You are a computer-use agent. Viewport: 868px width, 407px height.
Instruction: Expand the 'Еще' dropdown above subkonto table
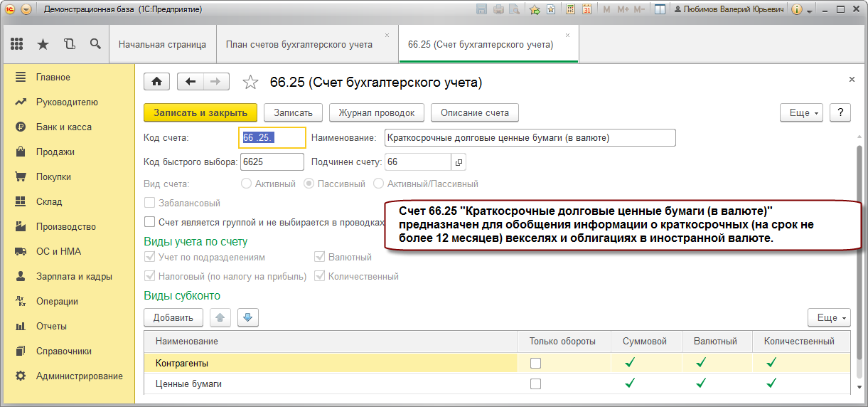coord(829,317)
